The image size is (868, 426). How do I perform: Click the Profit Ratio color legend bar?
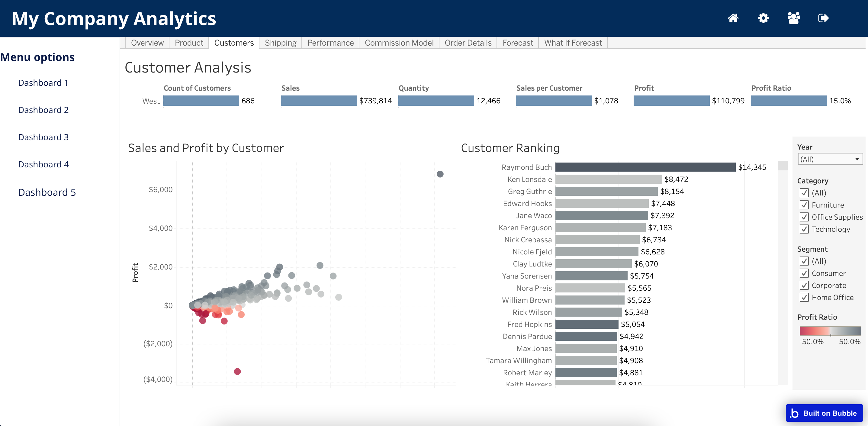pyautogui.click(x=830, y=331)
